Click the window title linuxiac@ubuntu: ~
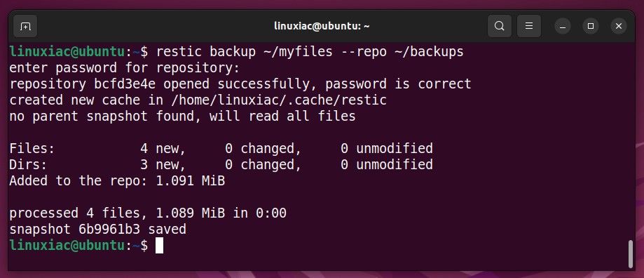This screenshot has height=278, width=644. 322,26
